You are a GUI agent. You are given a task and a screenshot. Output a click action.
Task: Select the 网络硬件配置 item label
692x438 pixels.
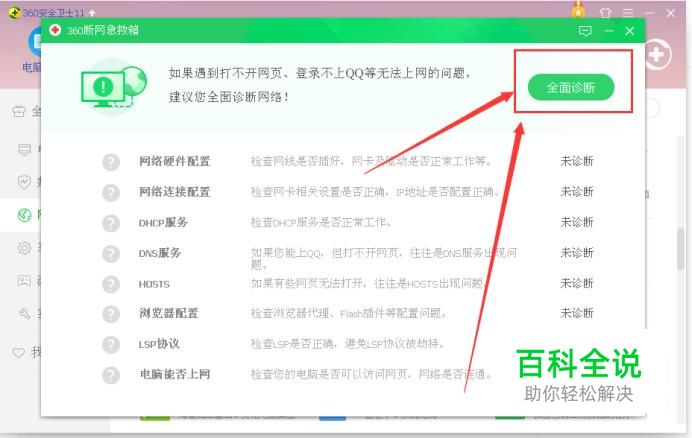pyautogui.click(x=174, y=161)
